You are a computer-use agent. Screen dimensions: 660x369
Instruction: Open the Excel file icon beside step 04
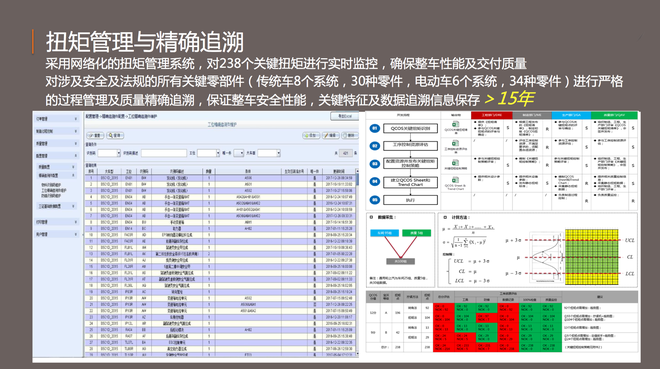click(x=455, y=180)
